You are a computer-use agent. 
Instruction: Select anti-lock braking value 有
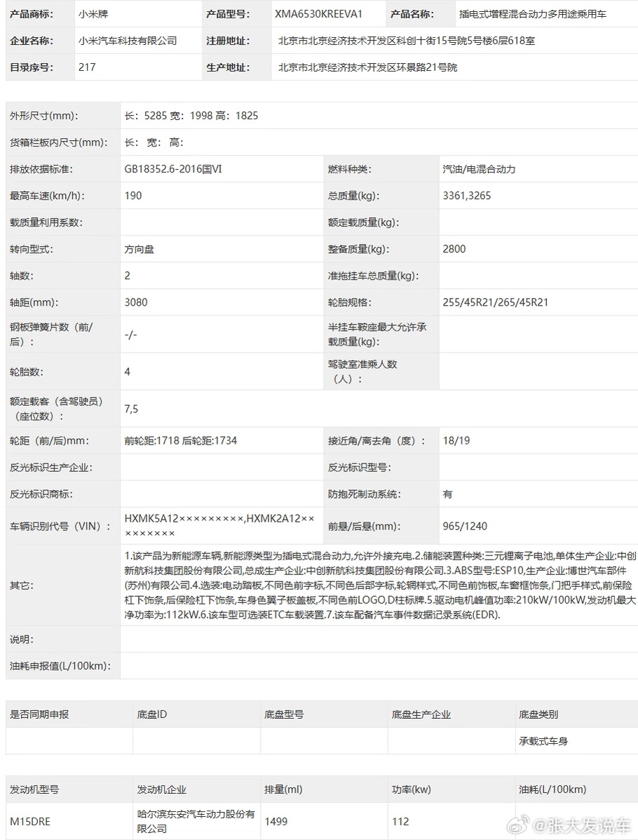tap(447, 494)
